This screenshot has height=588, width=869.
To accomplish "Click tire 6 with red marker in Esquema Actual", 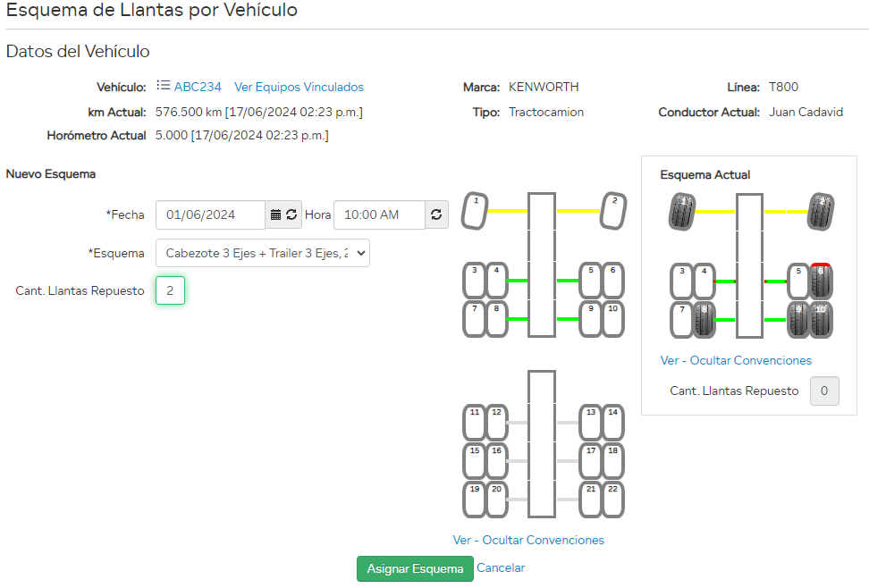I will click(821, 281).
